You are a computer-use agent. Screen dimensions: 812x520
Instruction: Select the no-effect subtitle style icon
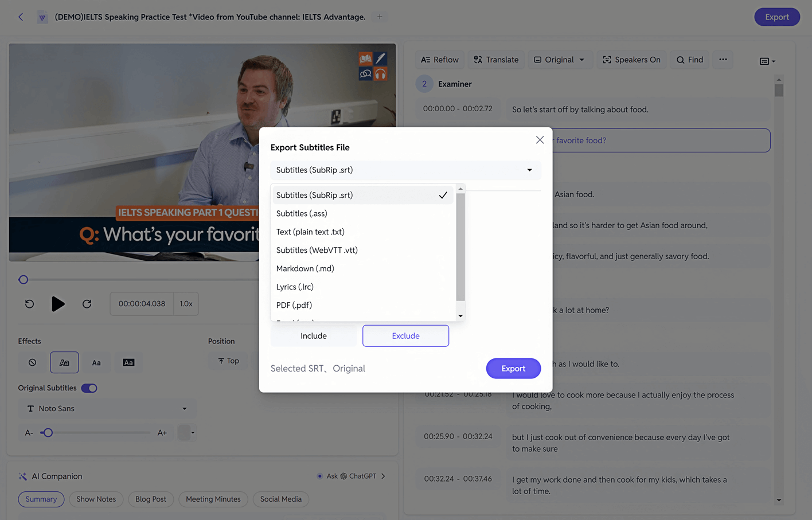32,362
